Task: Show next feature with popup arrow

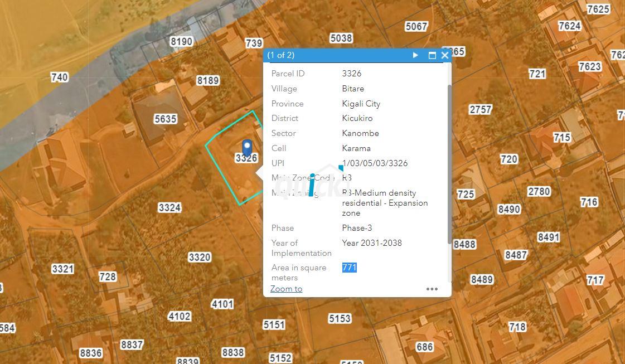Action: [415, 55]
